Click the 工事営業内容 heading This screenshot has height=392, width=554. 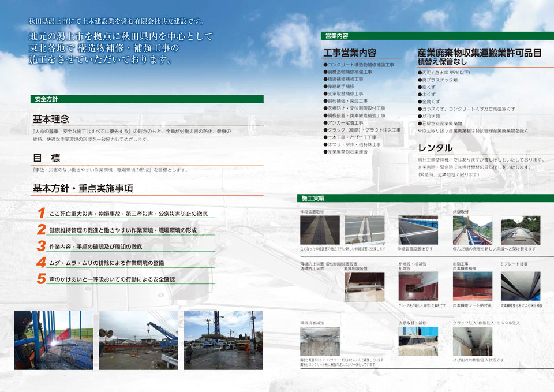(x=350, y=53)
